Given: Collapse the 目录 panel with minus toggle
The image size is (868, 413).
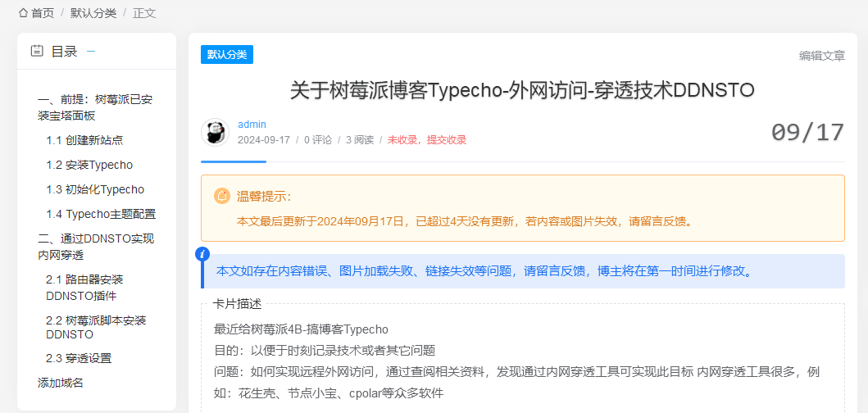Looking at the screenshot, I should coord(91,52).
